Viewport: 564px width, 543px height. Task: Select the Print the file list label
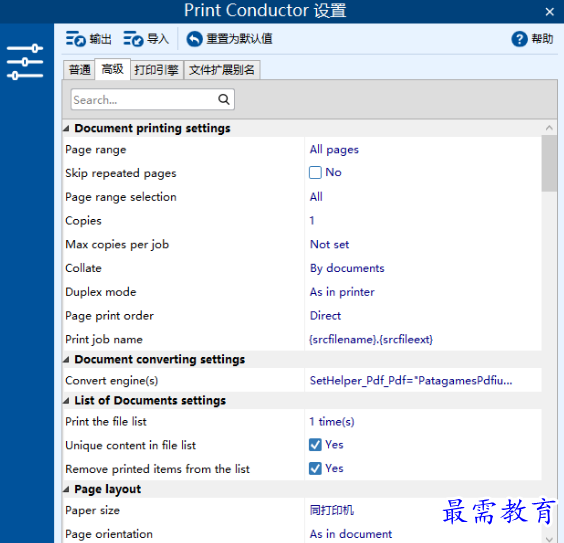point(106,421)
